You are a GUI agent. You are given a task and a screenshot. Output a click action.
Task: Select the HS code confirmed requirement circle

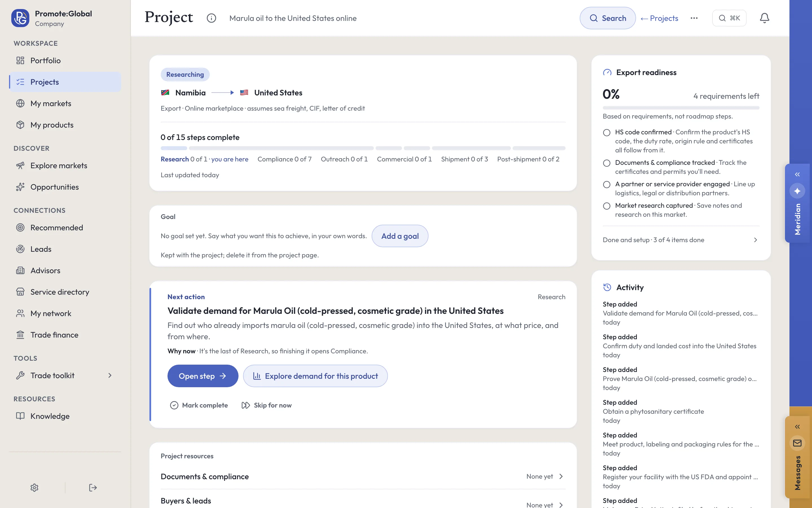click(607, 132)
